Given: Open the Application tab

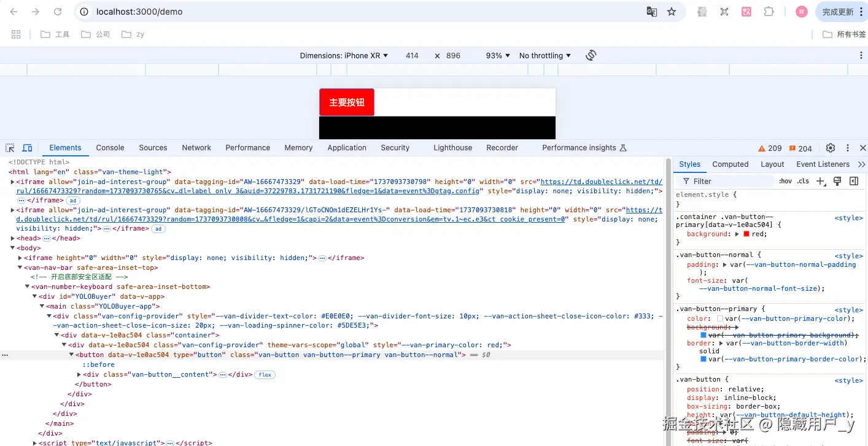Looking at the screenshot, I should [x=347, y=148].
